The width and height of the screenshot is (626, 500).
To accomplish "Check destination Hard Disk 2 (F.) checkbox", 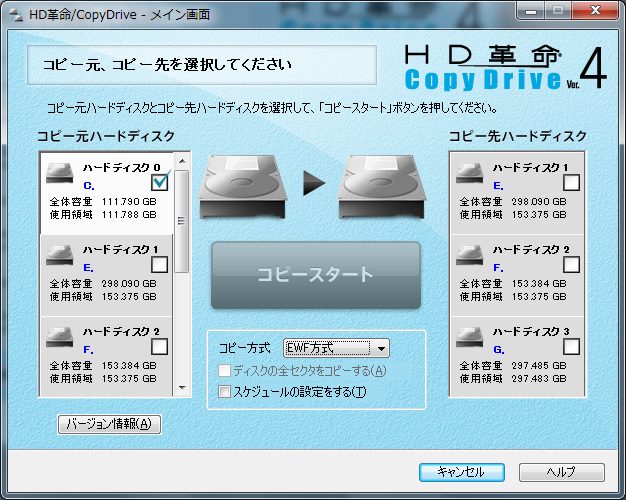I will (x=571, y=264).
